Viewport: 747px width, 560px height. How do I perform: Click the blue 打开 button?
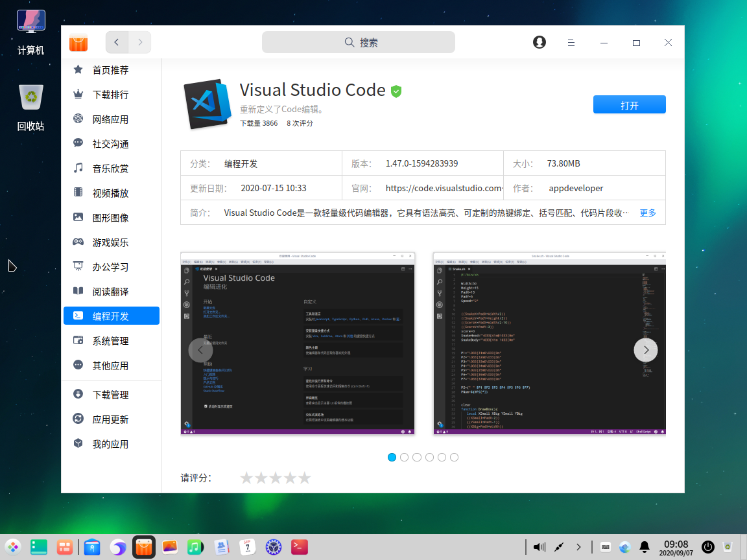tap(630, 105)
